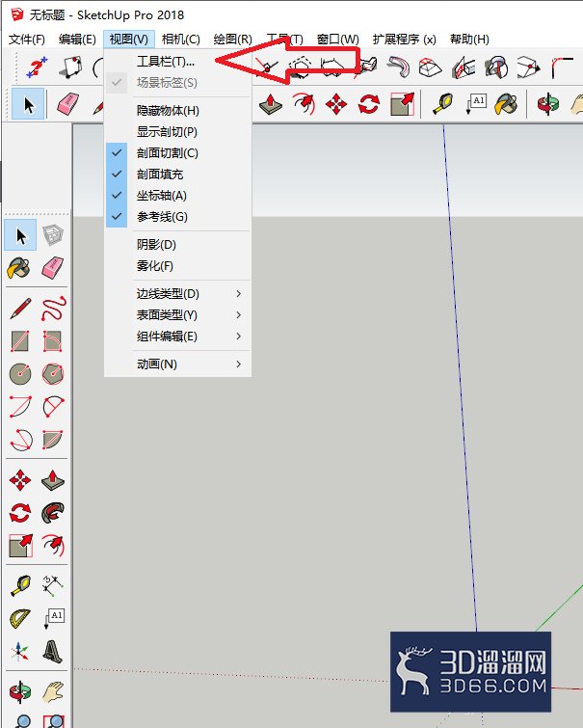Click the curved pipe plugin icon
The width and height of the screenshot is (583, 728).
coord(399,67)
